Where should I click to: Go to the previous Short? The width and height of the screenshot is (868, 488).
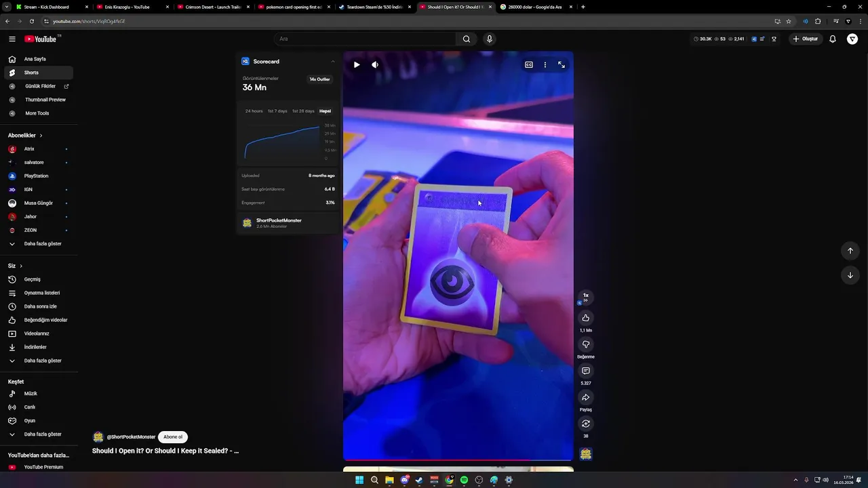850,251
